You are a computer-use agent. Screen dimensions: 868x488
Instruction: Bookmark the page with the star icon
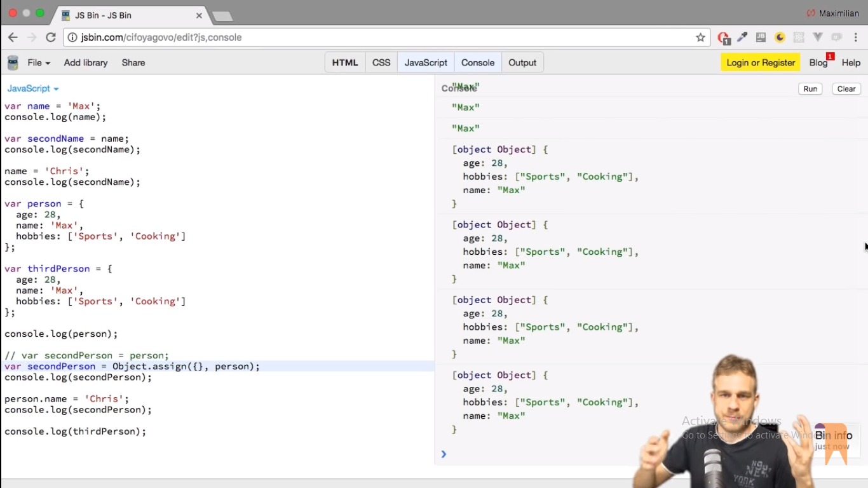click(700, 37)
